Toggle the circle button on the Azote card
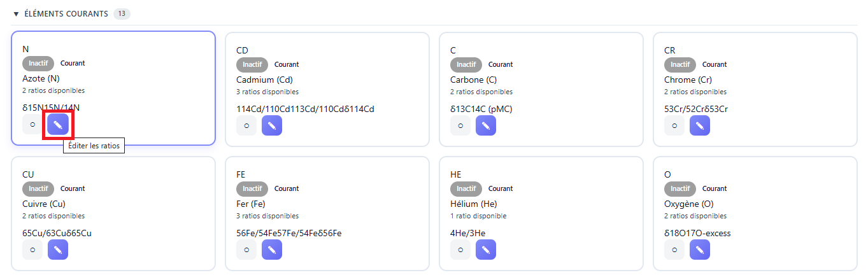This screenshot has width=868, height=275. click(32, 124)
